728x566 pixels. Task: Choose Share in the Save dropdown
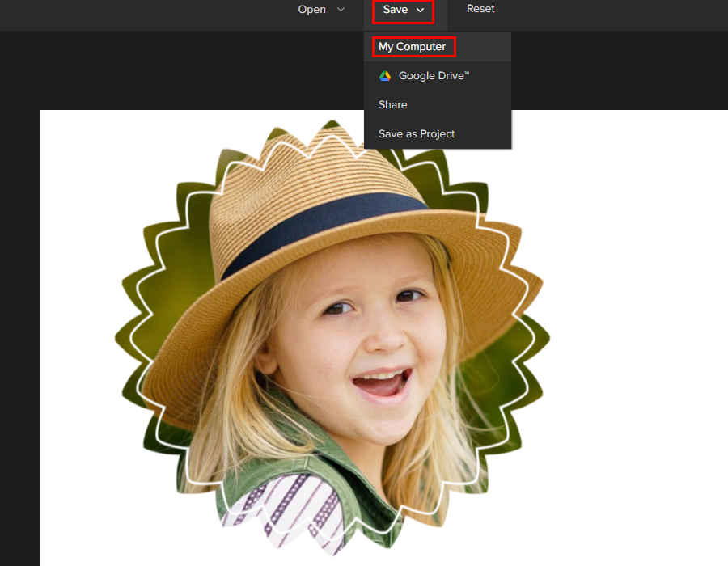click(x=393, y=105)
